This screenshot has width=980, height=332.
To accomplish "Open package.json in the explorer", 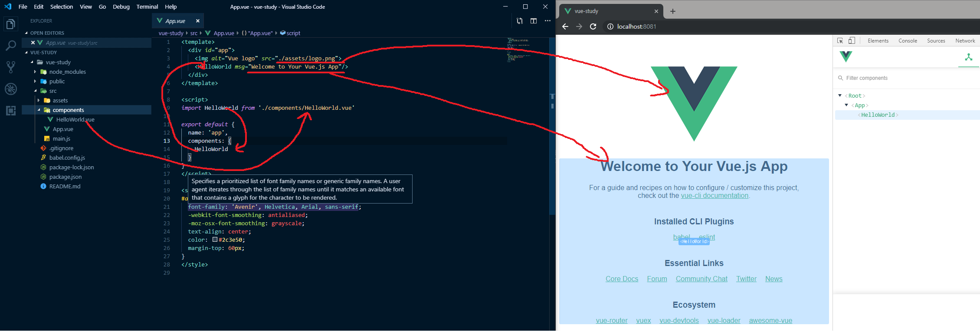I will point(65,177).
